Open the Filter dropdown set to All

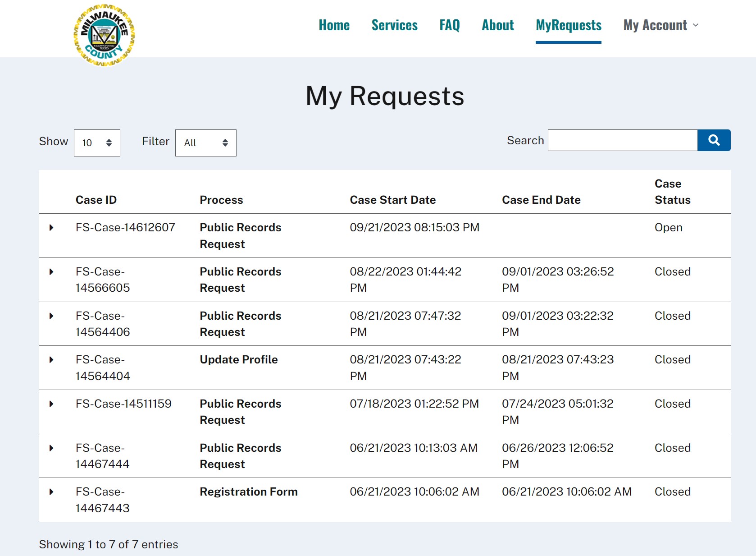205,143
